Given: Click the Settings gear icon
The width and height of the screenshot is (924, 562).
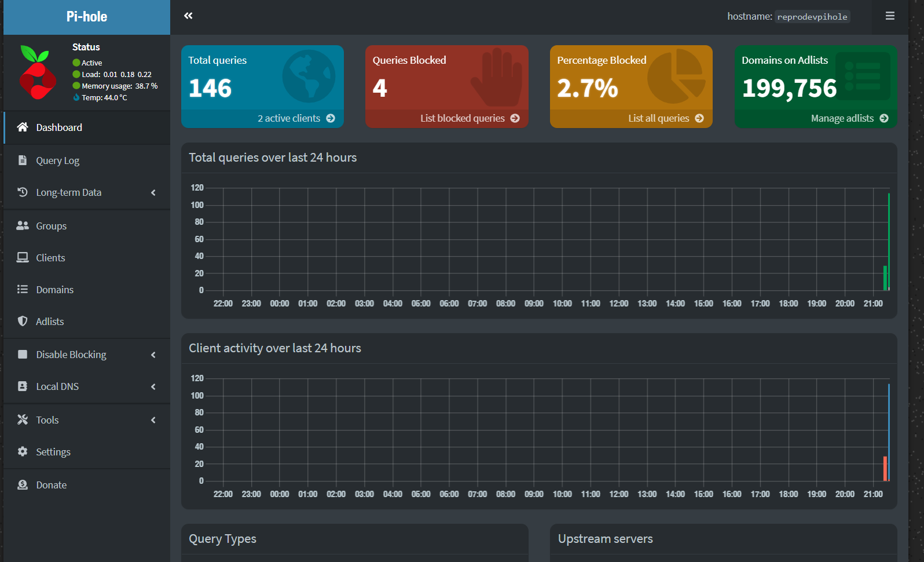Looking at the screenshot, I should coord(23,451).
